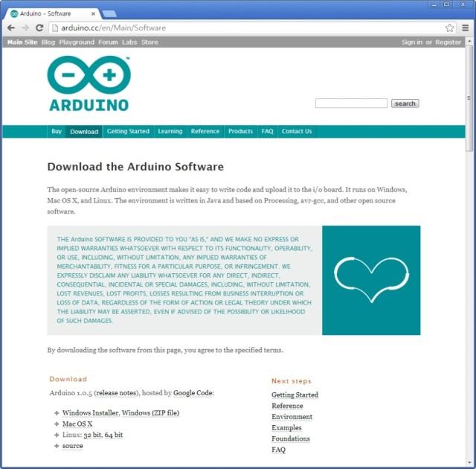Image resolution: width=476 pixels, height=469 pixels.
Task: Click the site search text field
Action: pyautogui.click(x=351, y=103)
